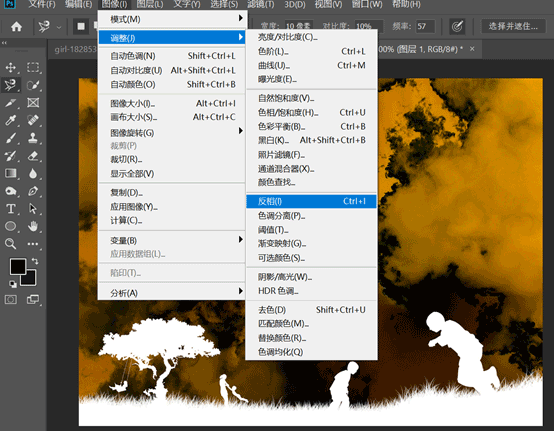The height and width of the screenshot is (431, 554).
Task: Select the Eraser tool
Action: point(33,155)
